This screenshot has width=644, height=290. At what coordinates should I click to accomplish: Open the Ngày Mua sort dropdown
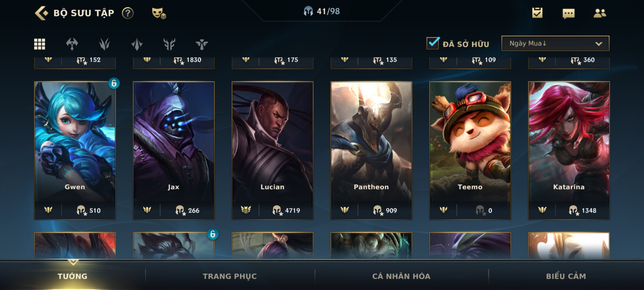pyautogui.click(x=555, y=43)
